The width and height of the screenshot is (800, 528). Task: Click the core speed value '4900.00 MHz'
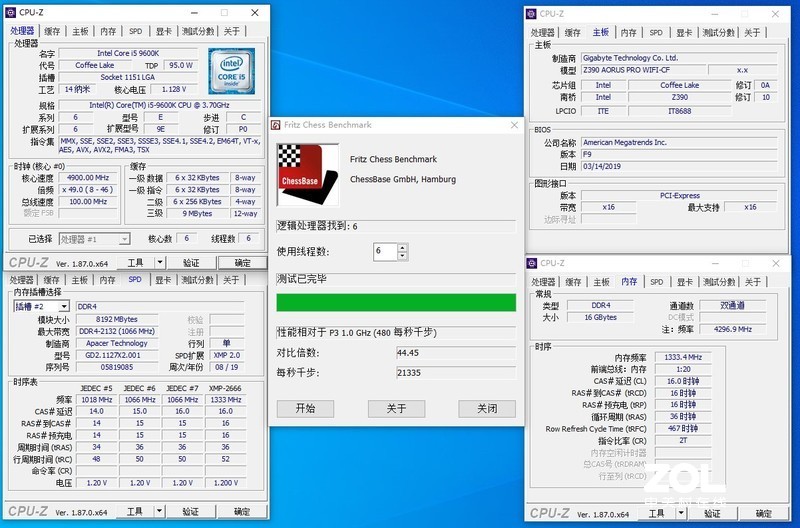(88, 178)
